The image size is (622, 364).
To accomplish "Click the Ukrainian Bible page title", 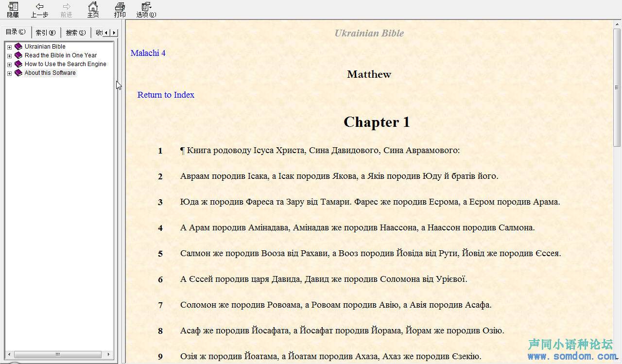I will click(x=369, y=33).
